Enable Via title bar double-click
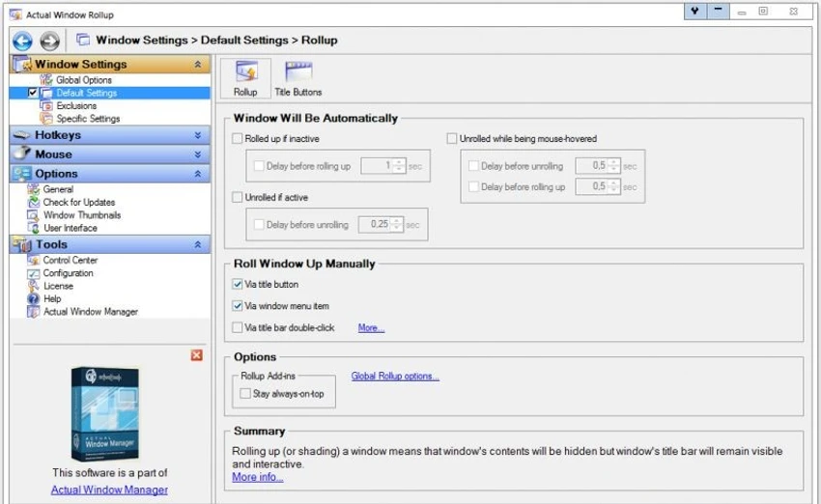This screenshot has height=504, width=821. click(238, 327)
